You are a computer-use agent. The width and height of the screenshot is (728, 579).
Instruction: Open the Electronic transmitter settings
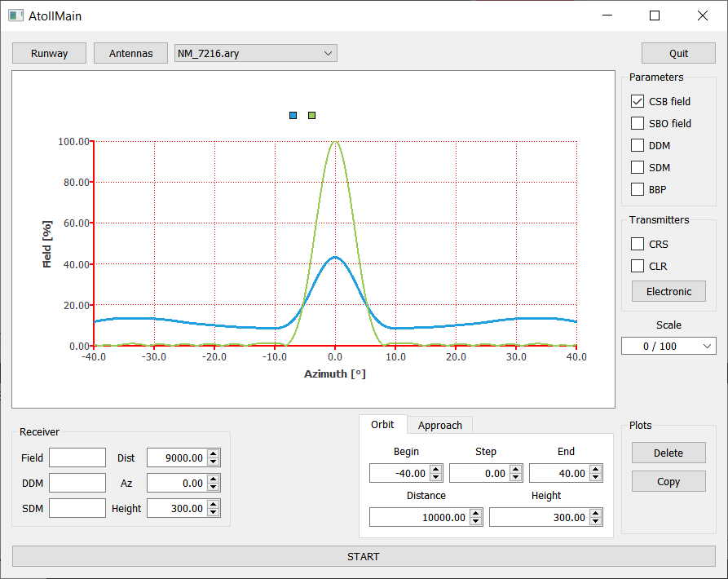[x=668, y=291]
